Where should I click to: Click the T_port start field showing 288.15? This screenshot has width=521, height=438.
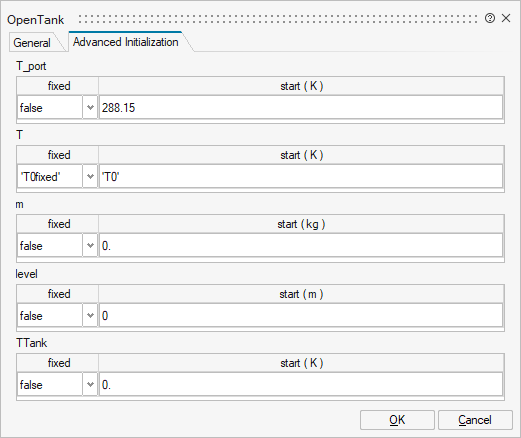pyautogui.click(x=301, y=108)
